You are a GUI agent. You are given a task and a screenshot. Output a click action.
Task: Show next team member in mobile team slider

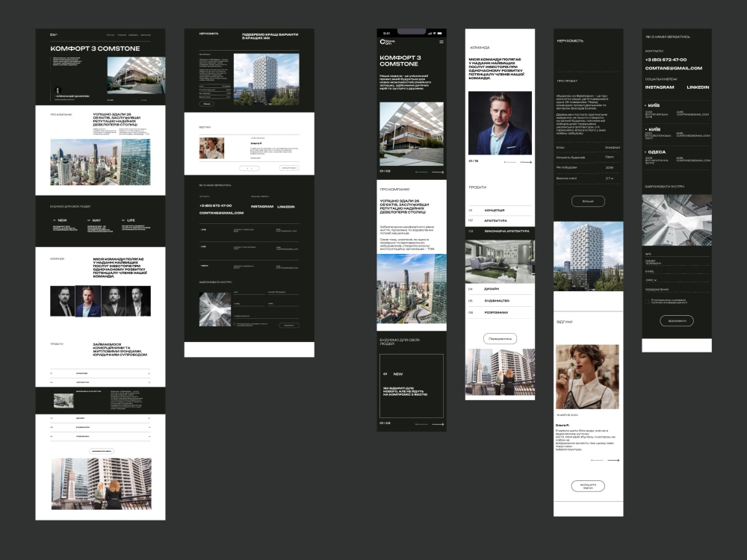click(526, 162)
